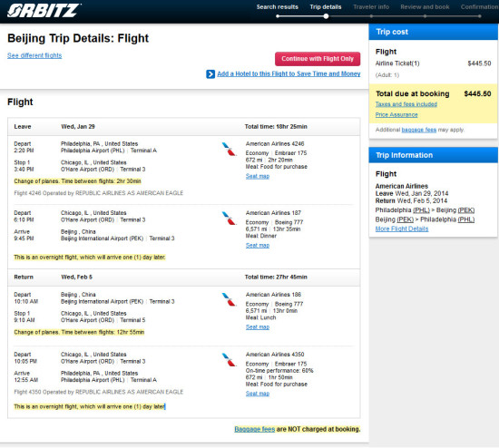Continue with Flight Only

[318, 59]
